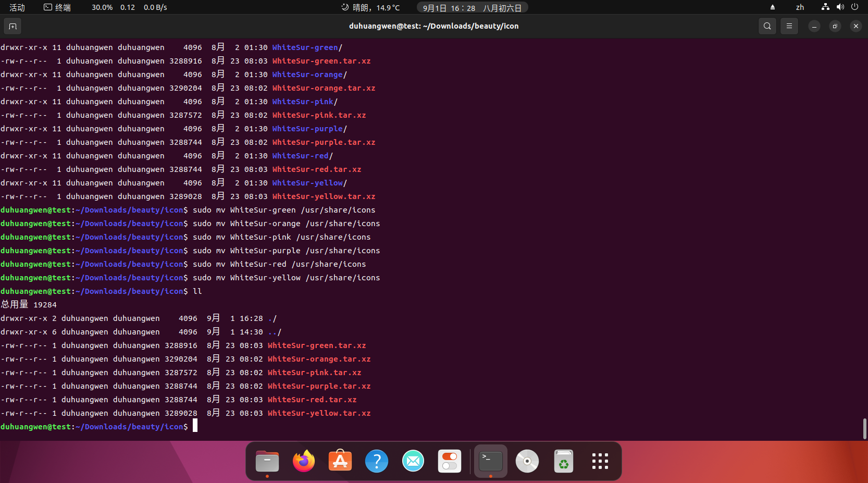Click the WhiteSur-orange/ directory entry
Image resolution: width=868 pixels, height=483 pixels.
309,75
